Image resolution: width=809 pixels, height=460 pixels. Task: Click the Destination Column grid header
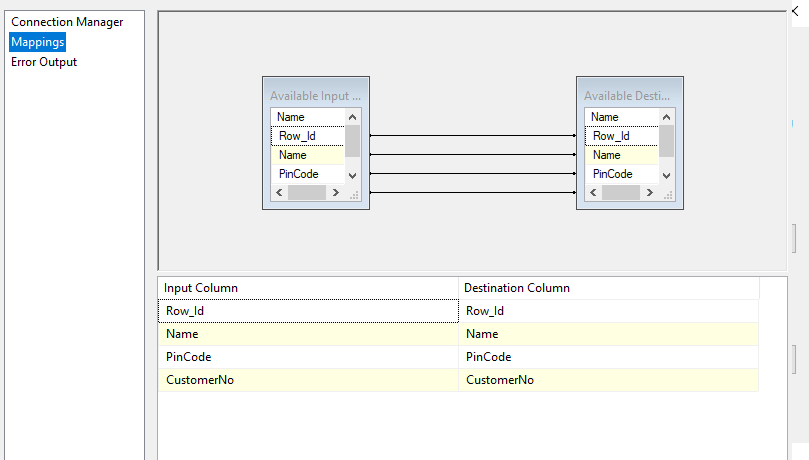tap(608, 288)
